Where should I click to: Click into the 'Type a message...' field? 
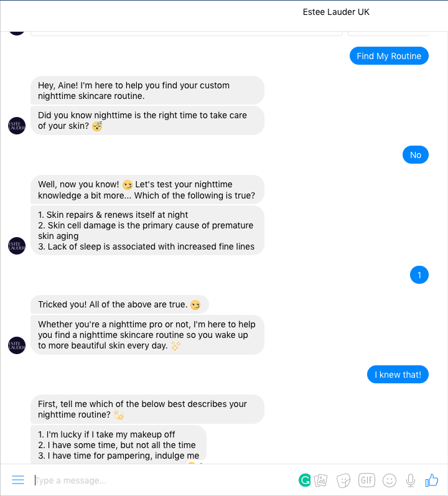162,480
